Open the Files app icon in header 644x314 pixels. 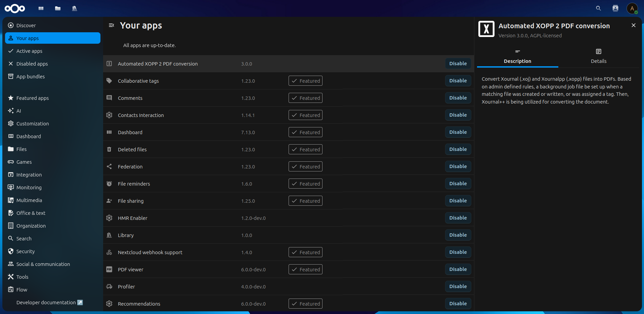[x=58, y=8]
